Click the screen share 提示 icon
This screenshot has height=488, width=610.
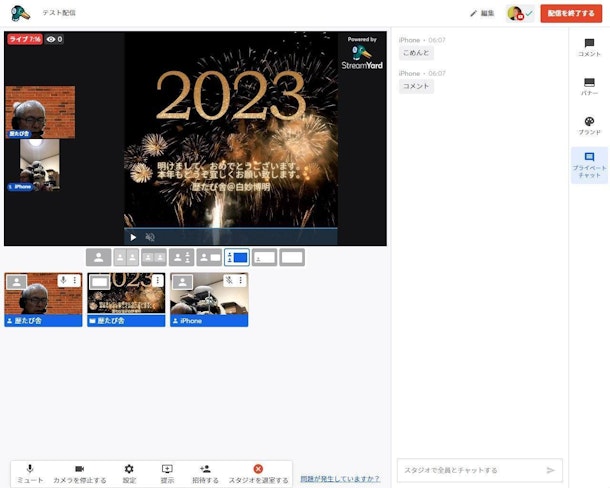(x=167, y=472)
